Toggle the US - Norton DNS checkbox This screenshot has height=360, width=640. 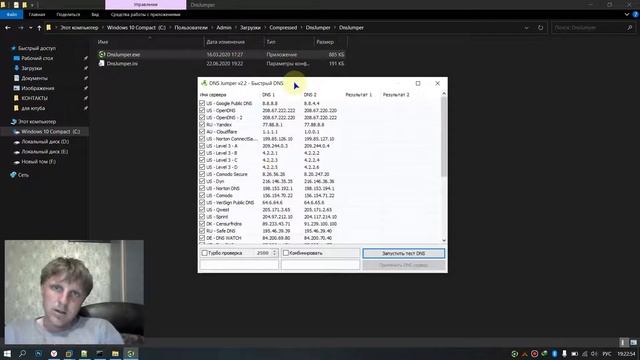pyautogui.click(x=202, y=189)
